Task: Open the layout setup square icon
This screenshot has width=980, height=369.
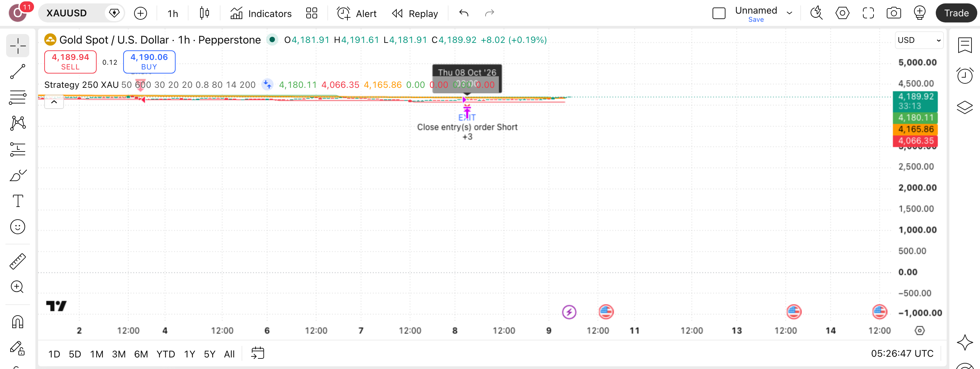Action: pos(719,13)
